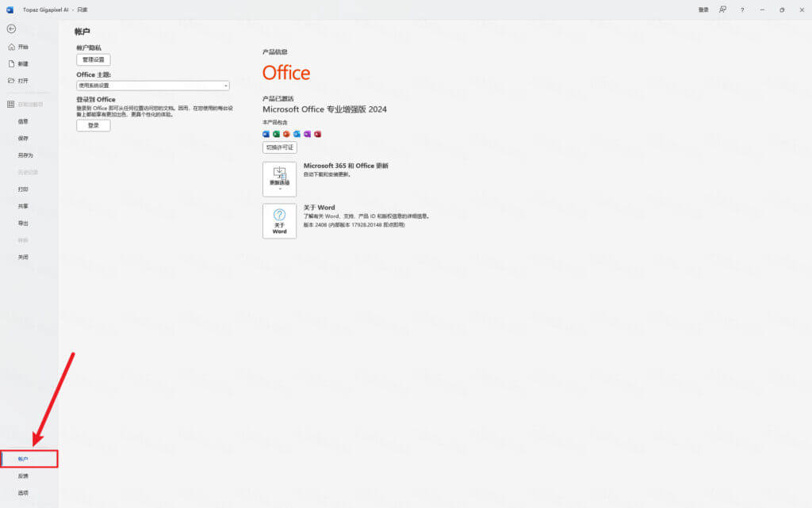Click the Outlook icon under product info
The image size is (812, 508).
(297, 134)
